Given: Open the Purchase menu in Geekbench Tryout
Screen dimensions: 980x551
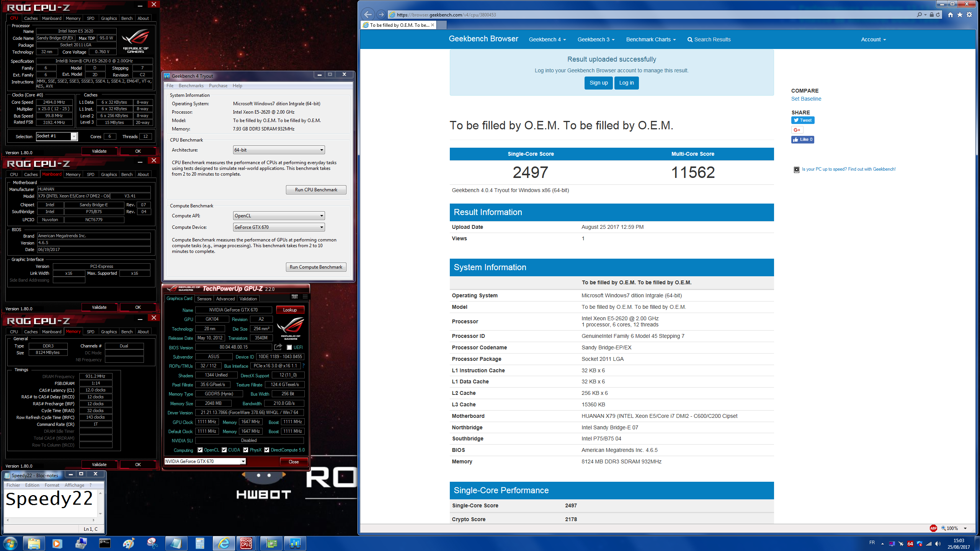Looking at the screenshot, I should 218,86.
